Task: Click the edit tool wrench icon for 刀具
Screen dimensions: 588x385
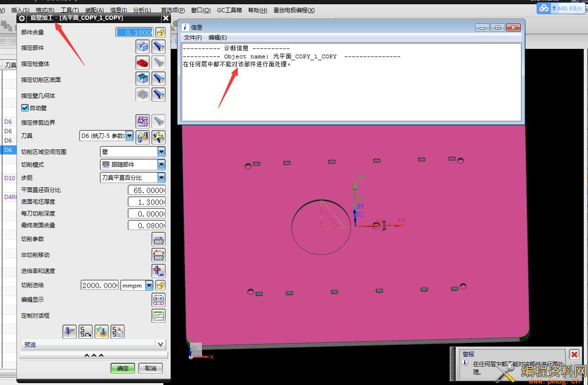Action: click(159, 137)
